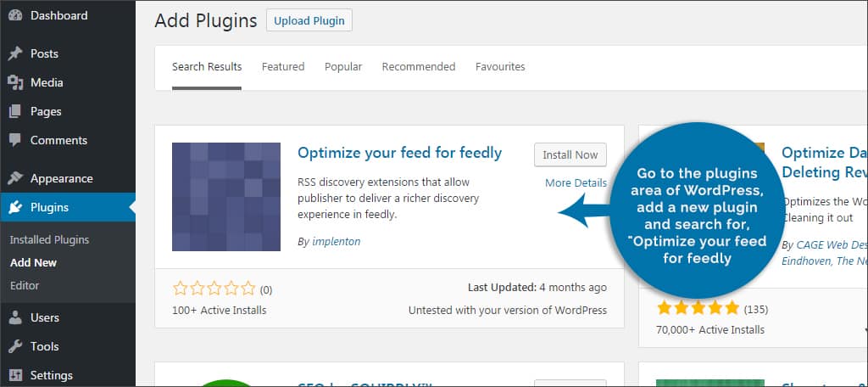868x387 pixels.
Task: Click the feedly plugin thumbnail image
Action: (x=226, y=197)
